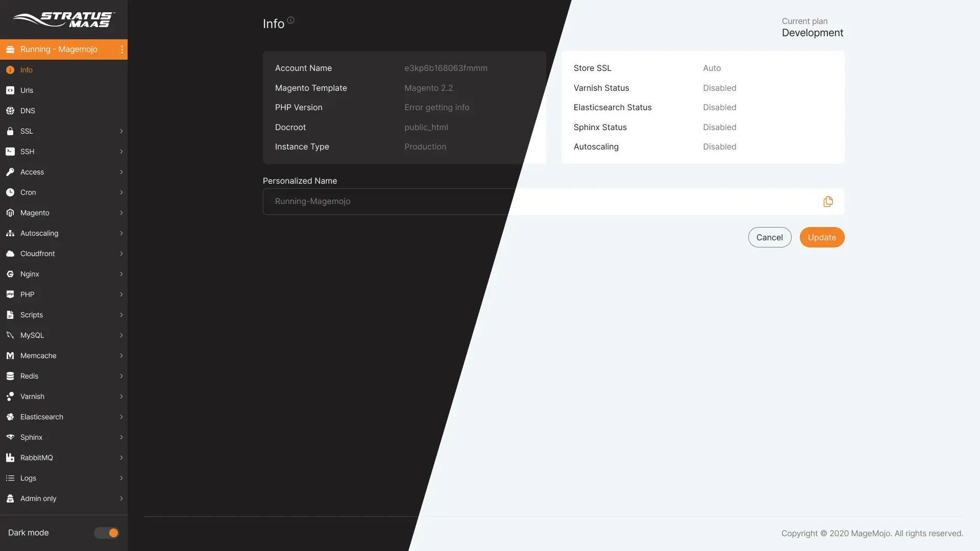Click the Memcache M icon
This screenshot has height=551, width=980.
click(x=10, y=356)
